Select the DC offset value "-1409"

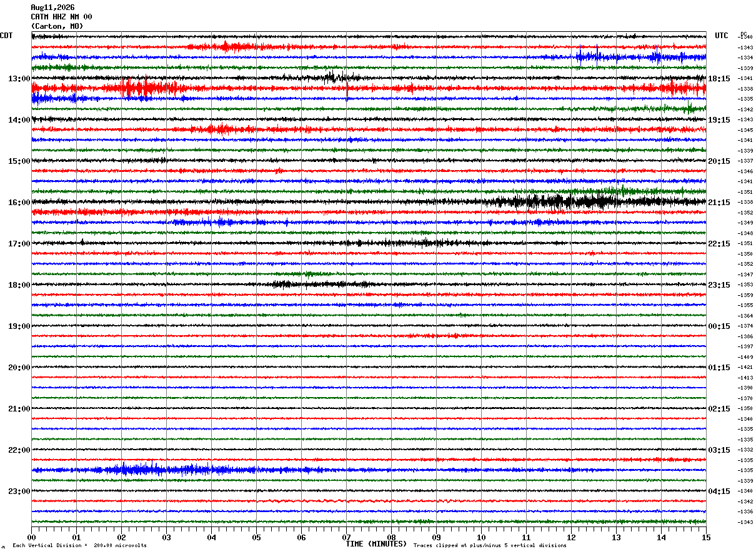[745, 357]
